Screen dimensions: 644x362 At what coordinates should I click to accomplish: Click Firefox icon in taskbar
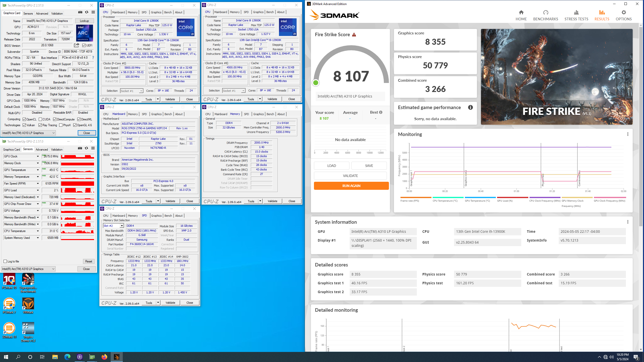click(104, 357)
